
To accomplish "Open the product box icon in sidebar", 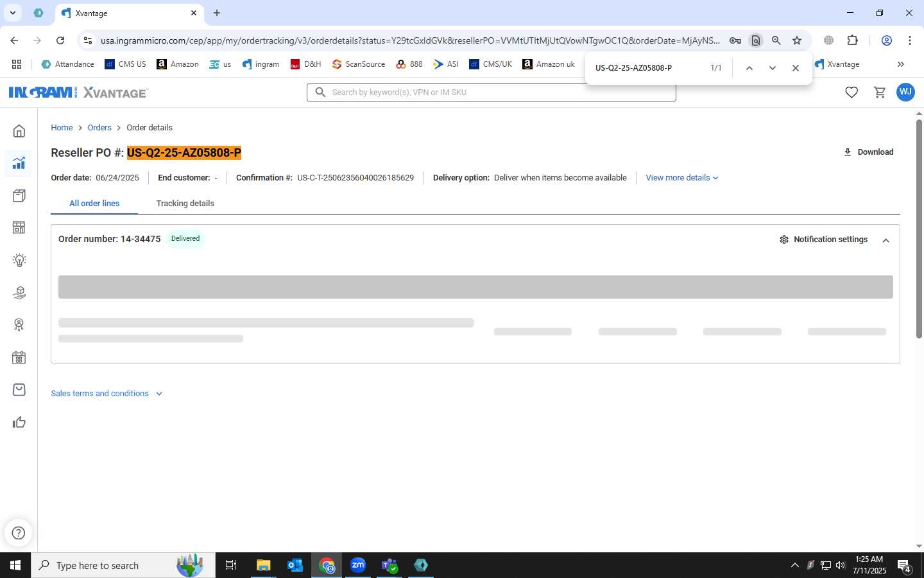I will click(19, 195).
